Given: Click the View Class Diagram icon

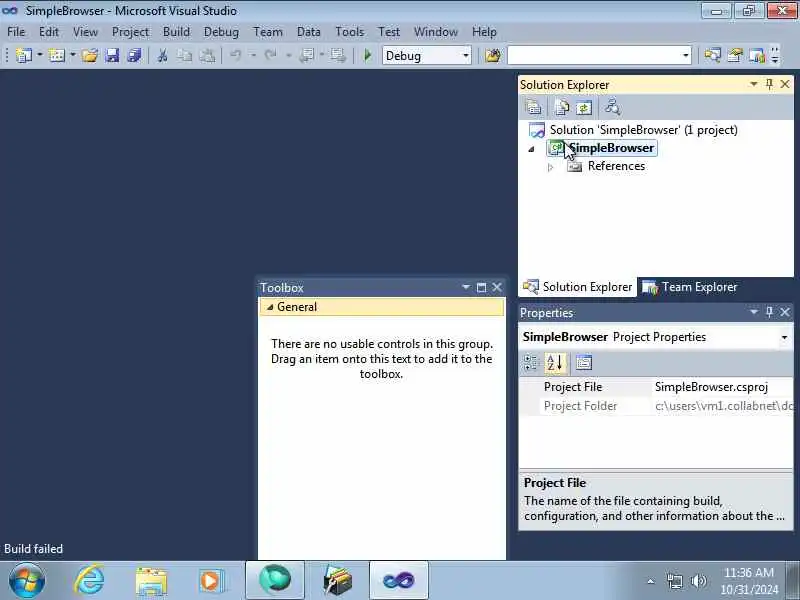Looking at the screenshot, I should coord(612,107).
